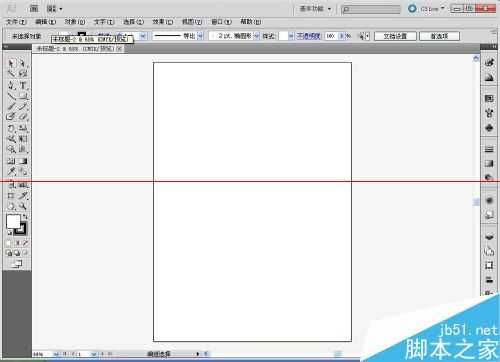Select the Blob Brush tool
Image resolution: width=500 pixels, height=362 pixels.
point(11,117)
